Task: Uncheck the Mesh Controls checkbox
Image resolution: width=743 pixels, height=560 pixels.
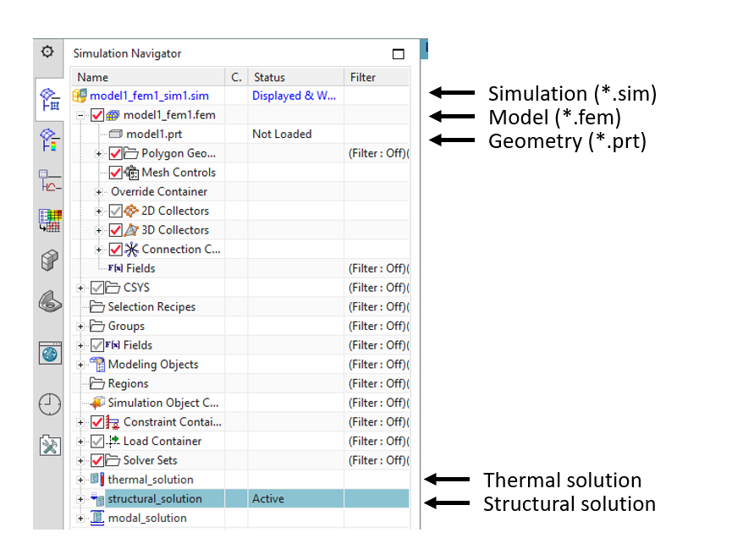Action: coord(116,173)
